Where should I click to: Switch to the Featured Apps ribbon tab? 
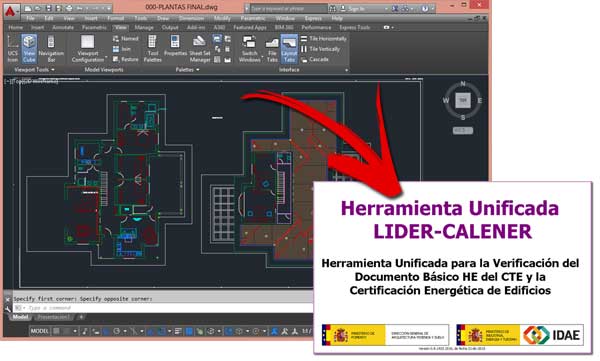pos(250,28)
